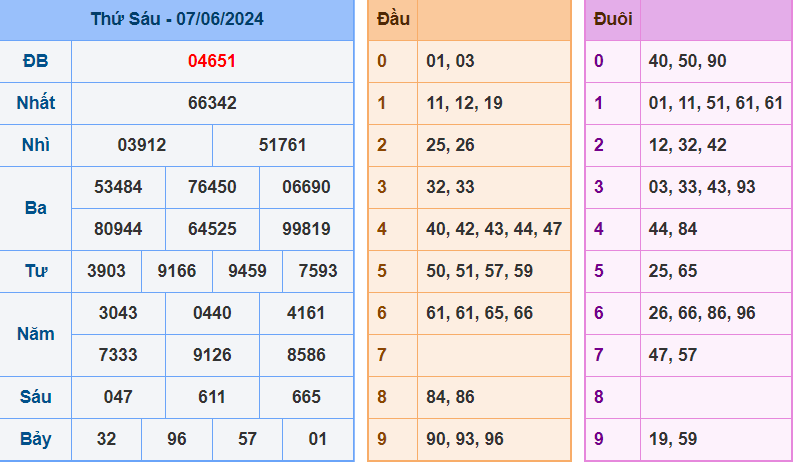The image size is (793, 462).
Task: Click the Ba prize number 64525
Action: [212, 229]
